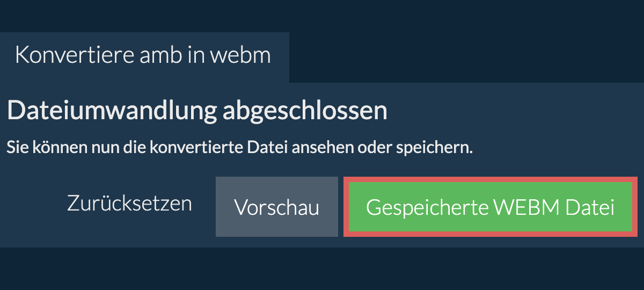
Task: Click the gray Vorschau button
Action: tap(276, 207)
